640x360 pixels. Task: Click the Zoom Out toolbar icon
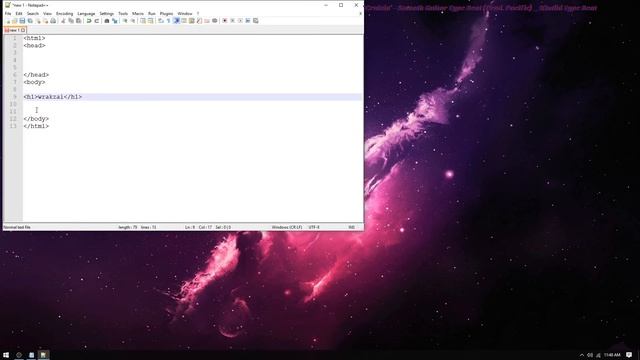point(133,21)
